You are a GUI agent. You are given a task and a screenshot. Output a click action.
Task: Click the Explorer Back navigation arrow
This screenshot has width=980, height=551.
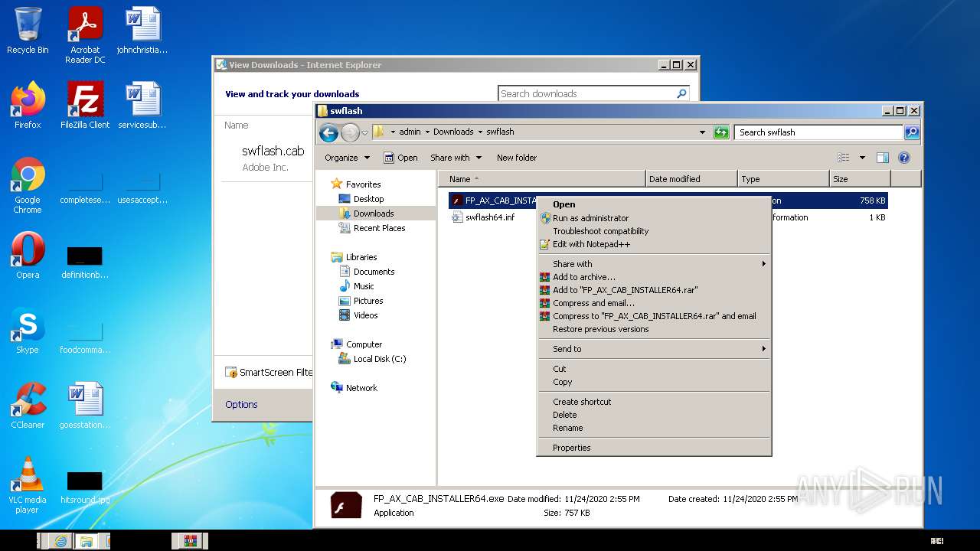point(329,132)
